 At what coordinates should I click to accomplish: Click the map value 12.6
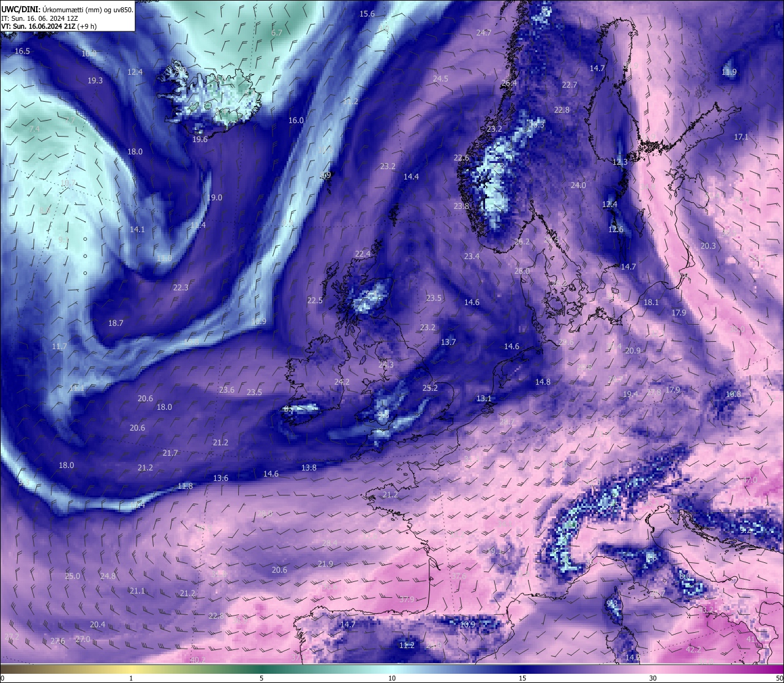click(x=616, y=230)
